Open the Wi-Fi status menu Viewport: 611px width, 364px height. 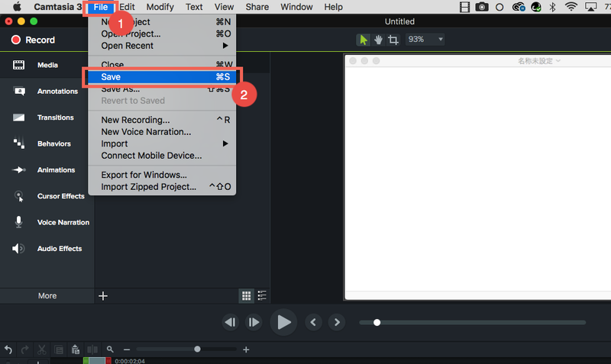(x=571, y=7)
